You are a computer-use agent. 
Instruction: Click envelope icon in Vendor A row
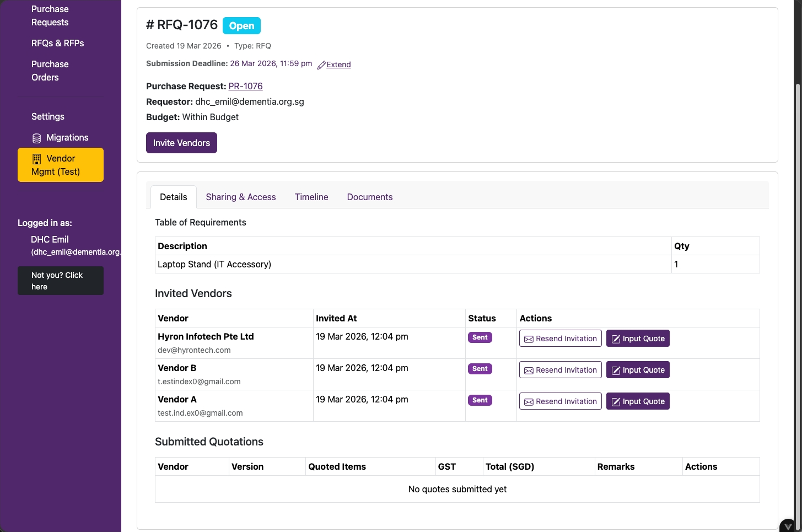(529, 402)
